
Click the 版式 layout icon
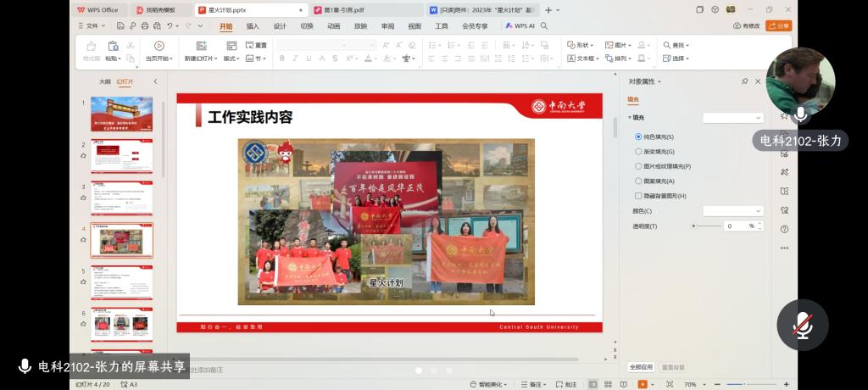click(231, 46)
